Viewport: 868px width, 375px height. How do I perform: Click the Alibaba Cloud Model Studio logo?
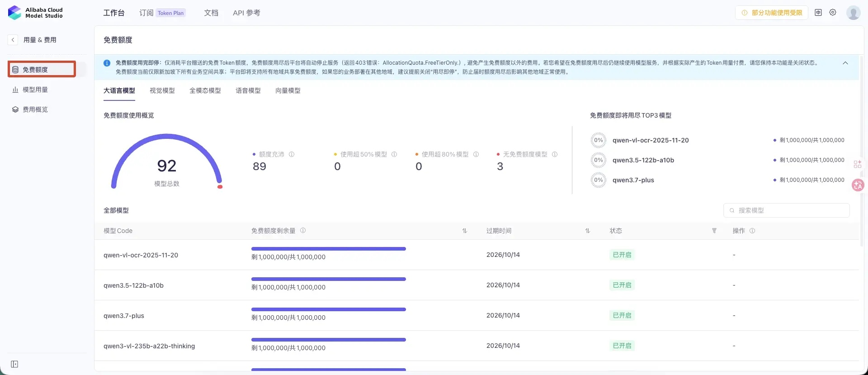point(35,13)
